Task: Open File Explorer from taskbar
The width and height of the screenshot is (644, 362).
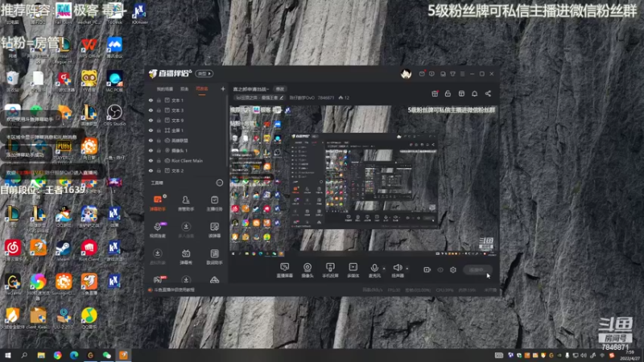Action: click(x=41, y=356)
